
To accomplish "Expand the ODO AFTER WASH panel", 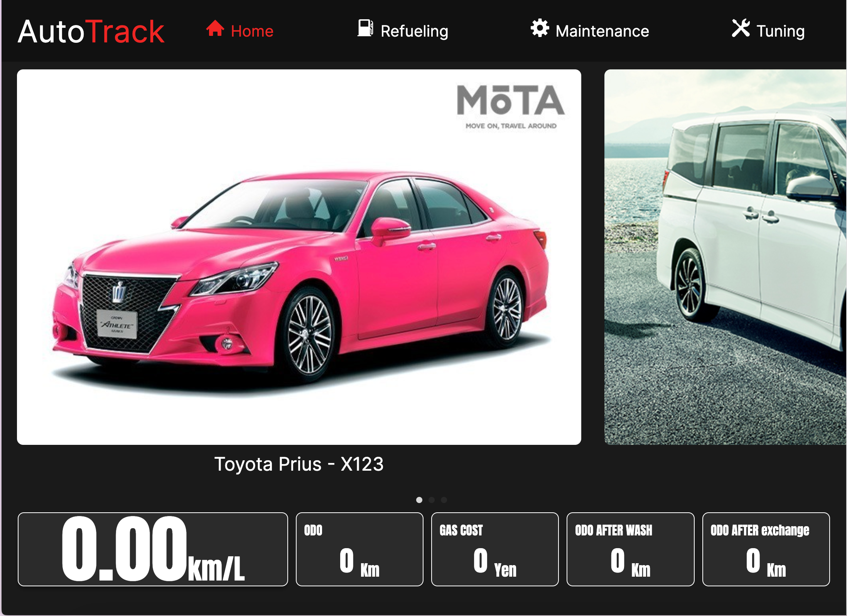I will coord(630,549).
